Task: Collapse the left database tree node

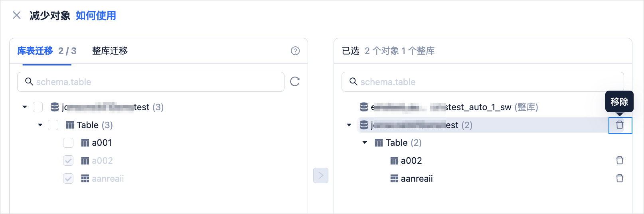Action: point(25,107)
